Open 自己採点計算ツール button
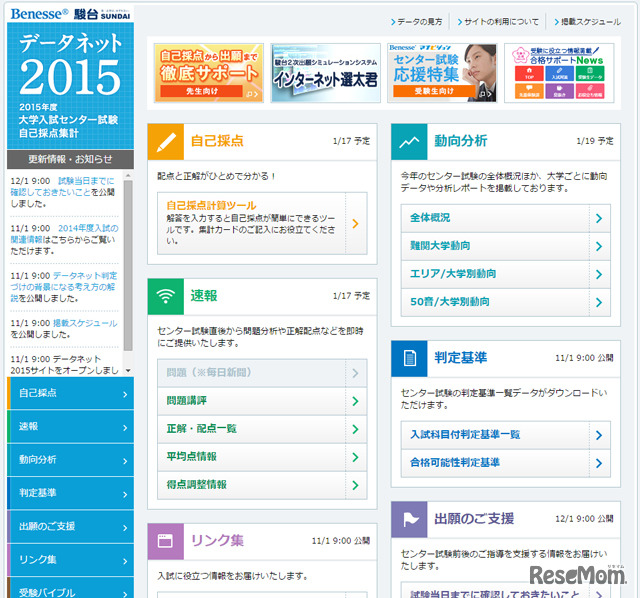 [x=262, y=224]
